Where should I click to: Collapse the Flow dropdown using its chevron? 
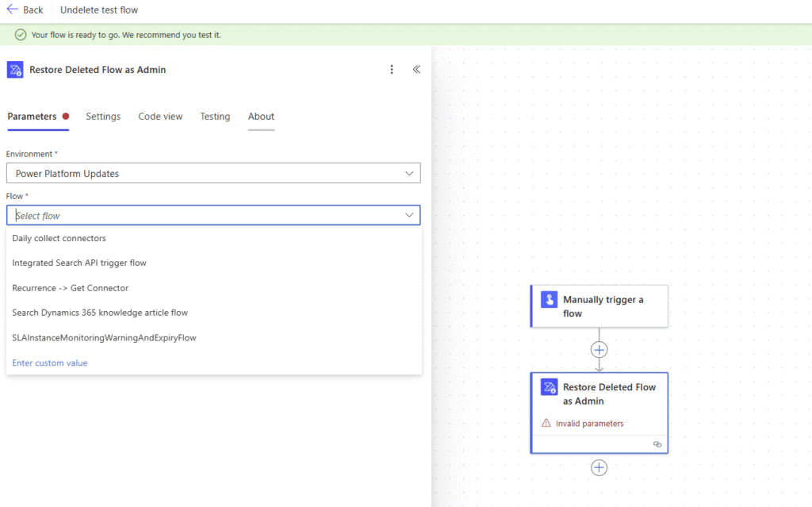click(x=409, y=215)
